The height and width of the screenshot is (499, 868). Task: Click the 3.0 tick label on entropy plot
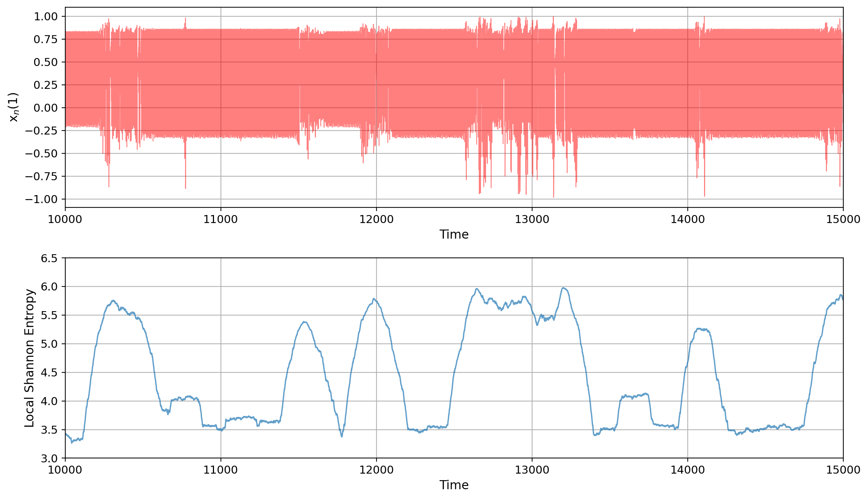pos(49,458)
